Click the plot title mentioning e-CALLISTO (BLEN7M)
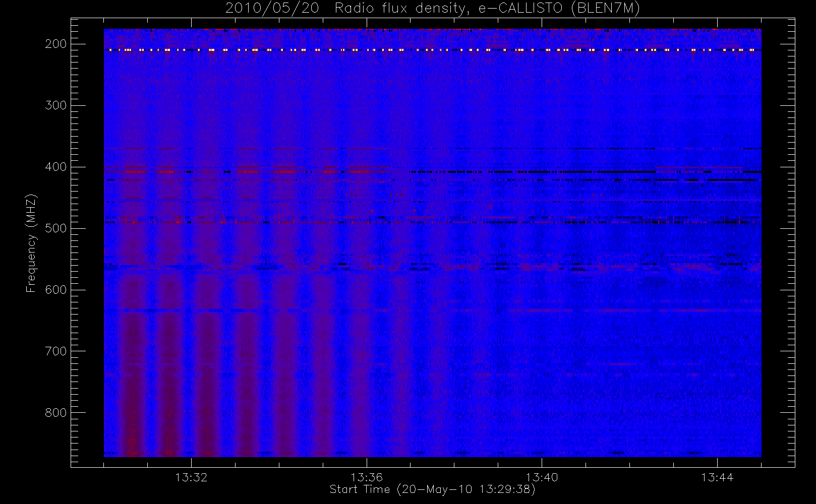 (x=433, y=9)
